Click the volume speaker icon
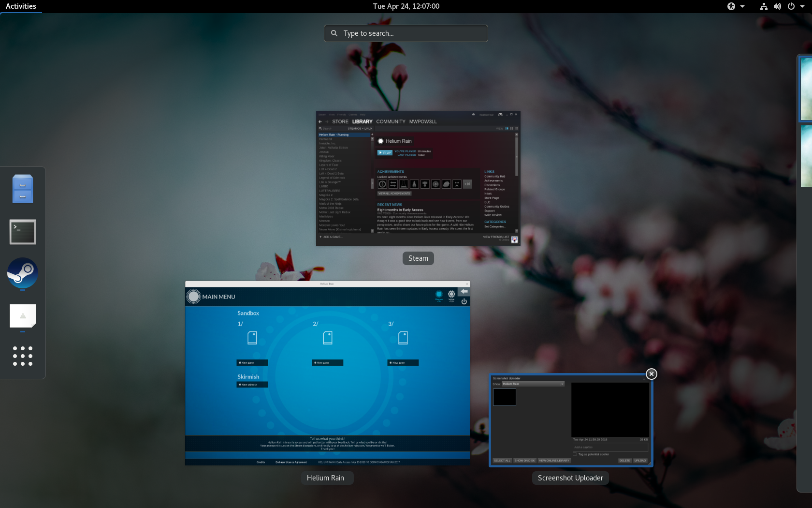812x508 pixels. coord(777,6)
